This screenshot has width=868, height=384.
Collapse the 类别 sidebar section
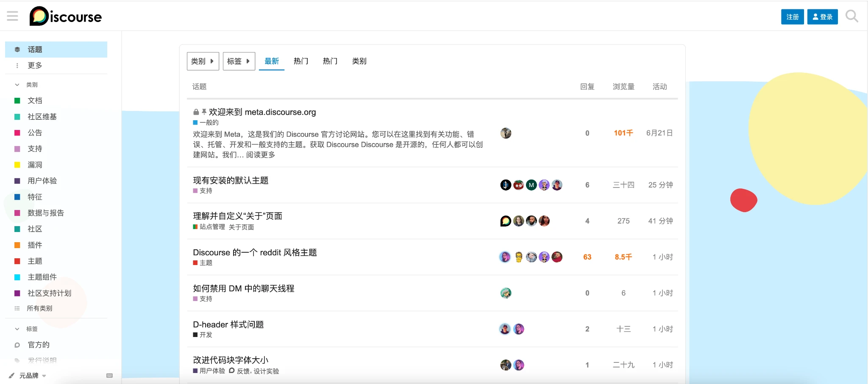point(17,85)
